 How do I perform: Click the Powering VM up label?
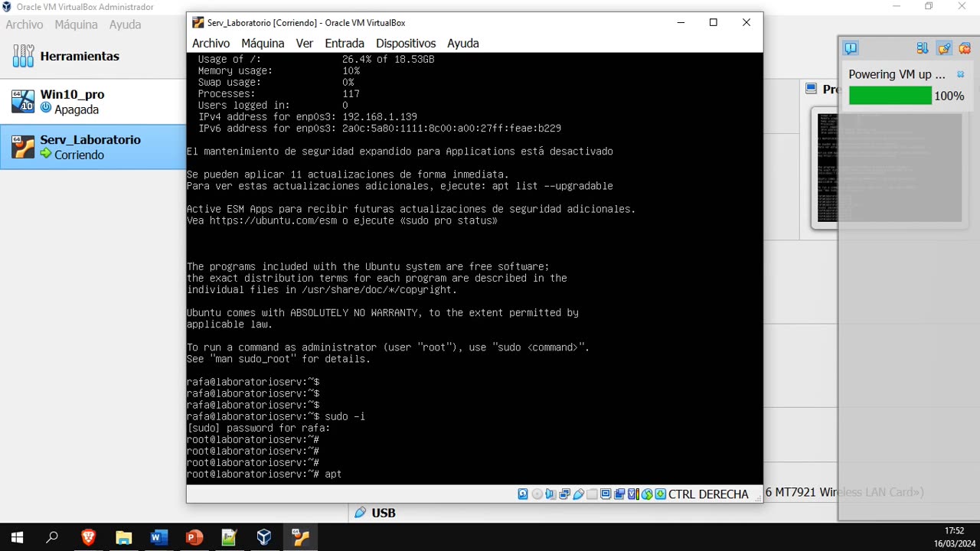tap(897, 74)
